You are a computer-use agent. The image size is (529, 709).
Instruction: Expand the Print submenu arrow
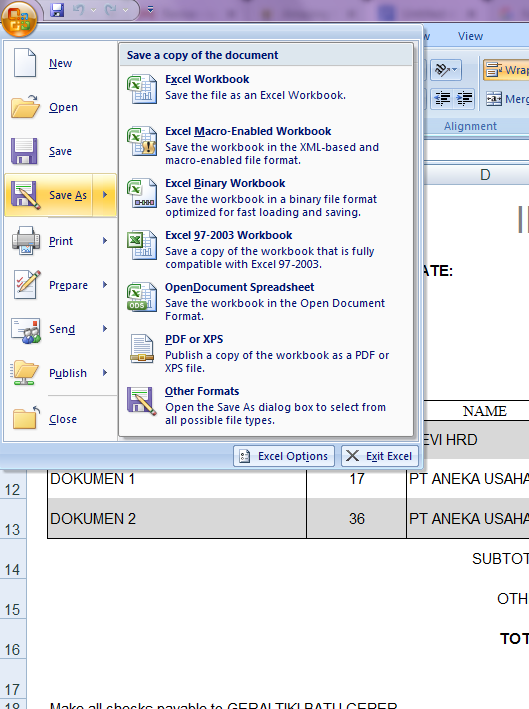click(105, 241)
